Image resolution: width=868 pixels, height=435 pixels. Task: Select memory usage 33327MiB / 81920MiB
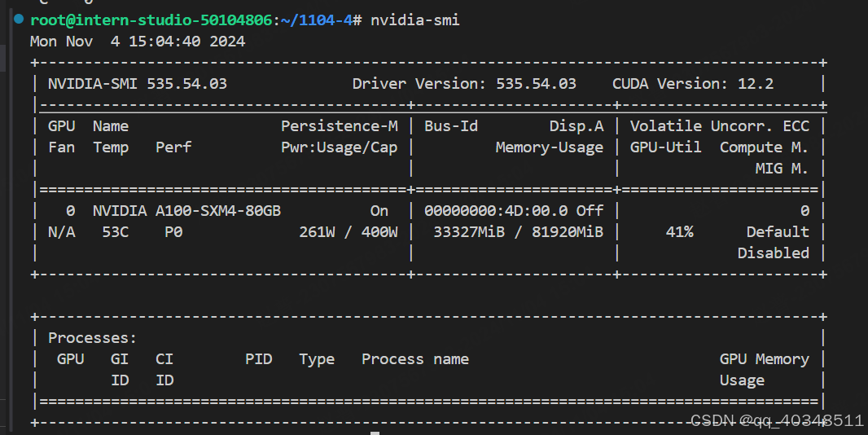[519, 232]
